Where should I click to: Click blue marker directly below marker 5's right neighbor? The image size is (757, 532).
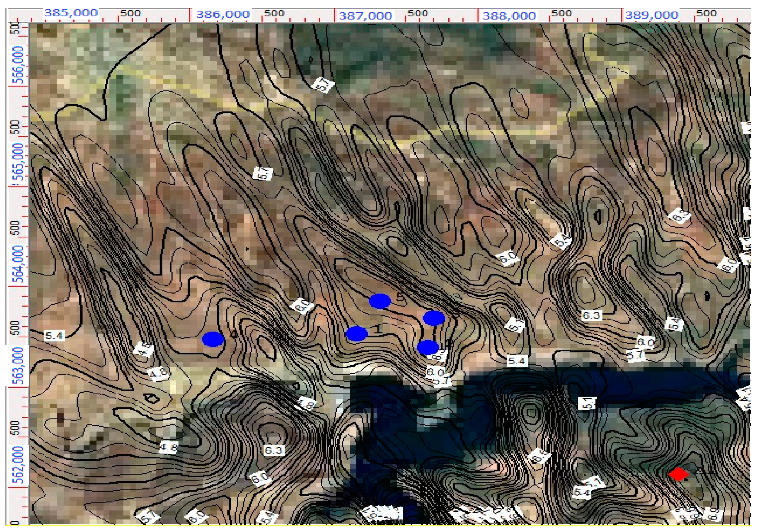(428, 347)
